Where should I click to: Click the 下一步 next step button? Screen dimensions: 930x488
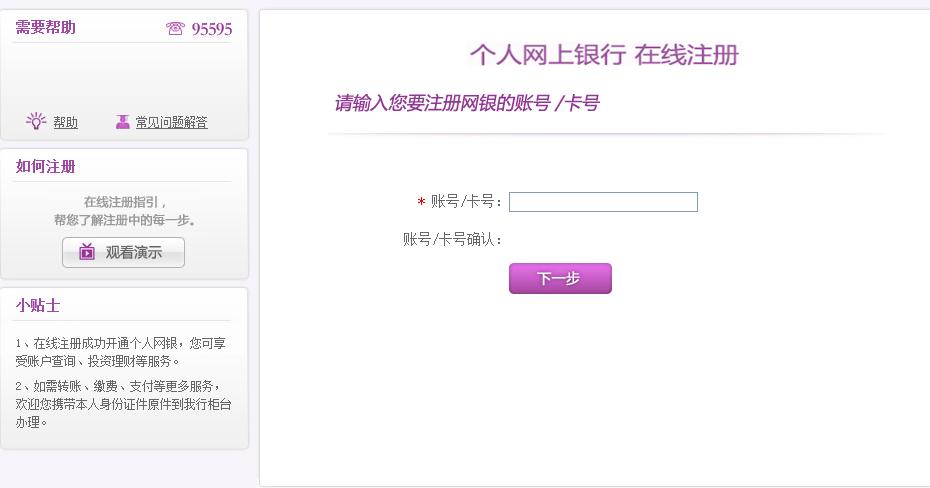click(x=560, y=278)
